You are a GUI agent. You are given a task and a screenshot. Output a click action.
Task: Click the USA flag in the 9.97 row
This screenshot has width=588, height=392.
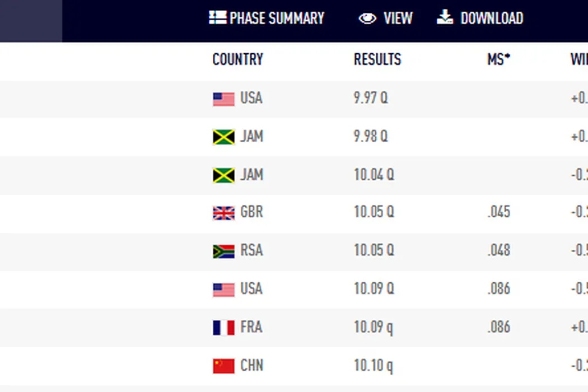(223, 99)
